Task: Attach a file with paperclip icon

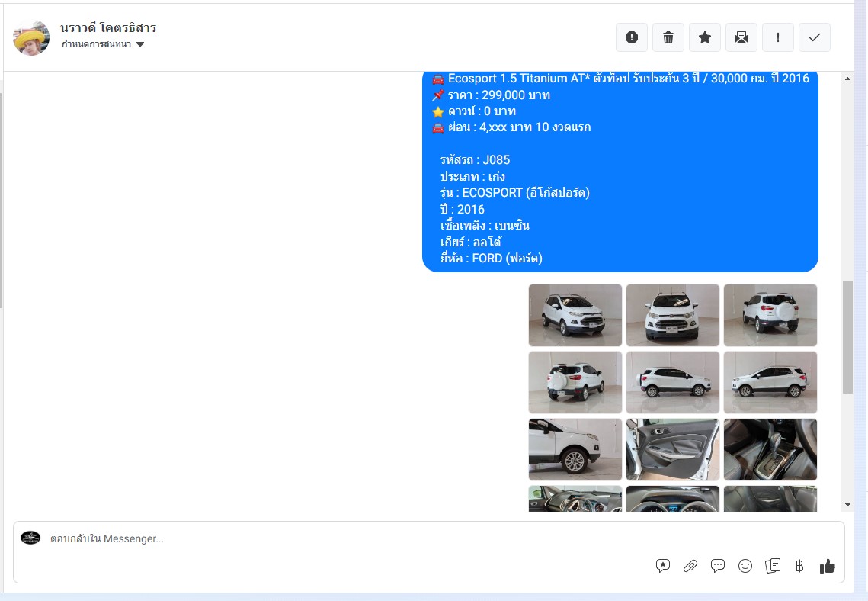Action: point(690,566)
